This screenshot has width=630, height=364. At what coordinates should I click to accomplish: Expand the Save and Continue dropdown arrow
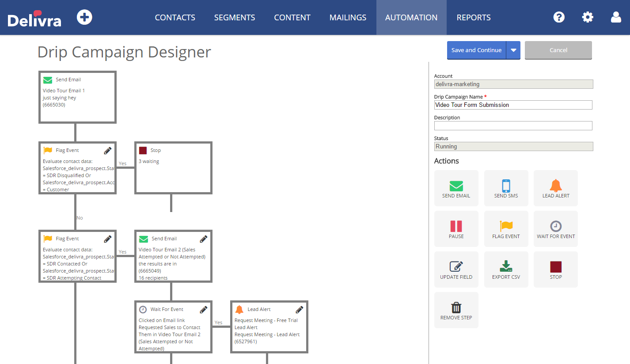[513, 50]
